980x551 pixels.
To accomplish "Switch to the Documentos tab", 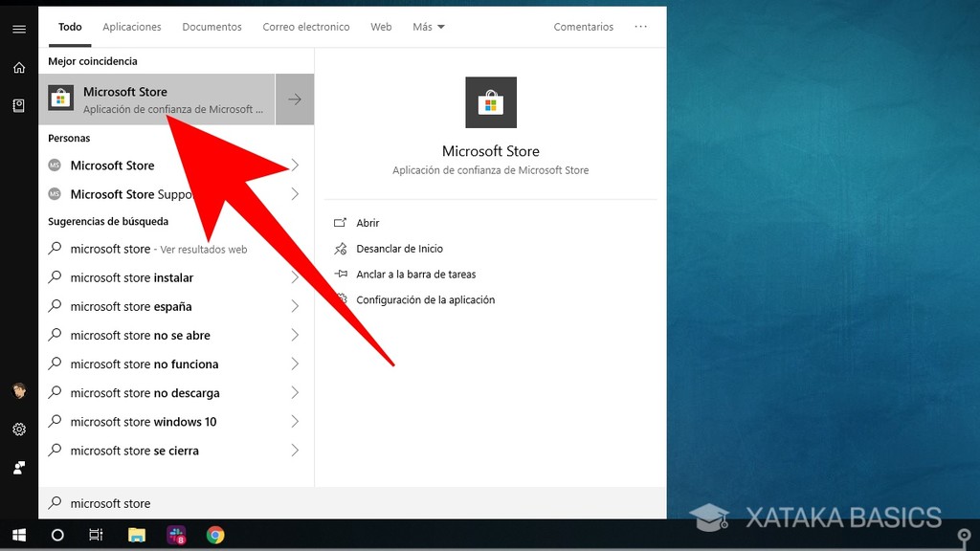I will [212, 27].
